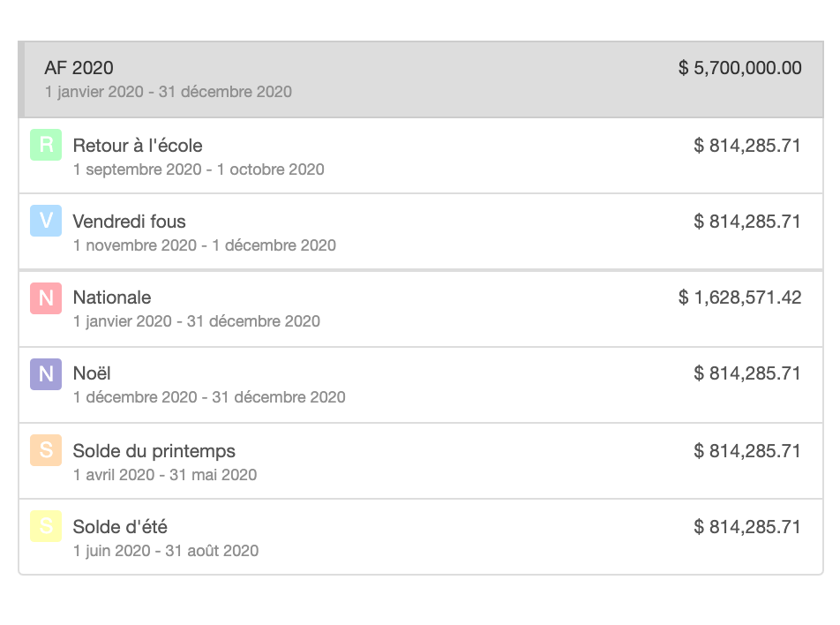This screenshot has height=625, width=840.
Task: Click the Nationale campaign icon badge
Action: 45,297
